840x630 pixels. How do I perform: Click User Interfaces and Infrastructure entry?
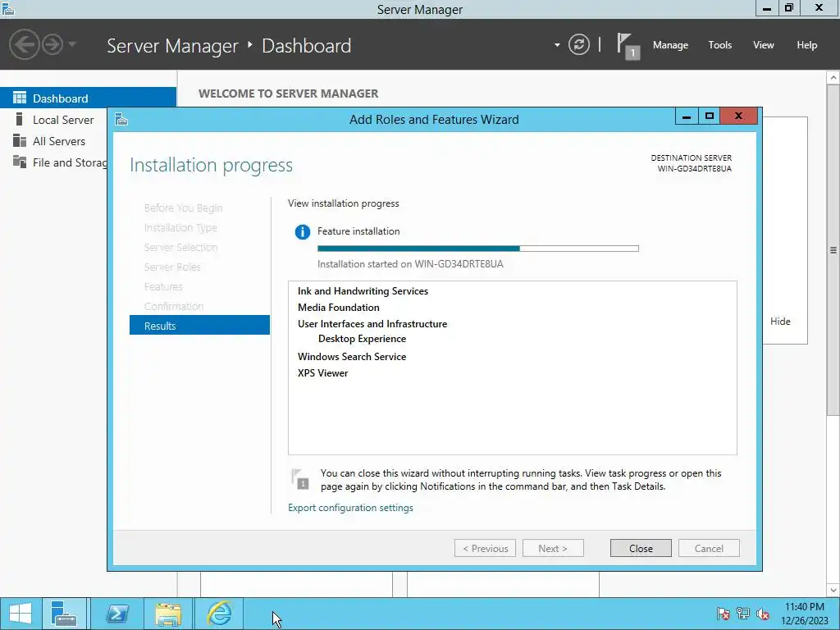click(x=372, y=323)
